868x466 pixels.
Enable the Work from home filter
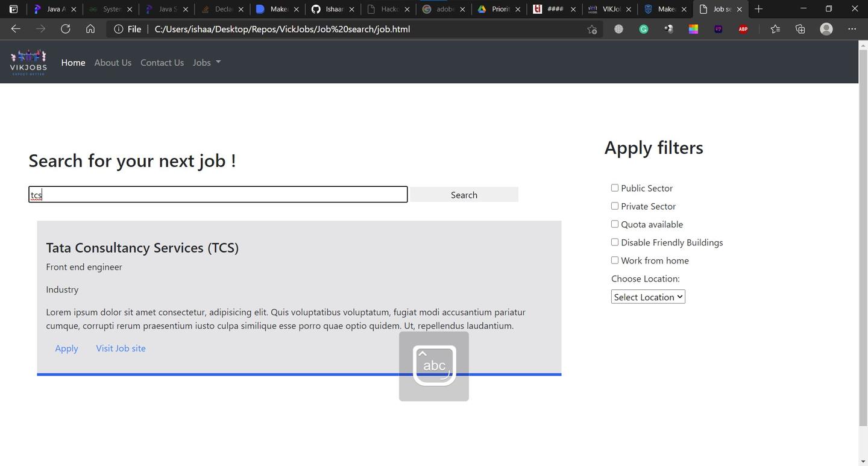(x=615, y=260)
